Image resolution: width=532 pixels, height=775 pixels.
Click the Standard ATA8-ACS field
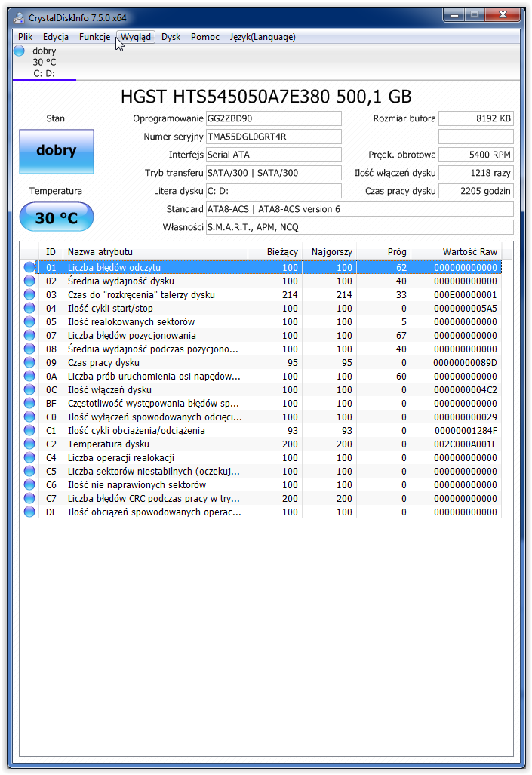(359, 209)
